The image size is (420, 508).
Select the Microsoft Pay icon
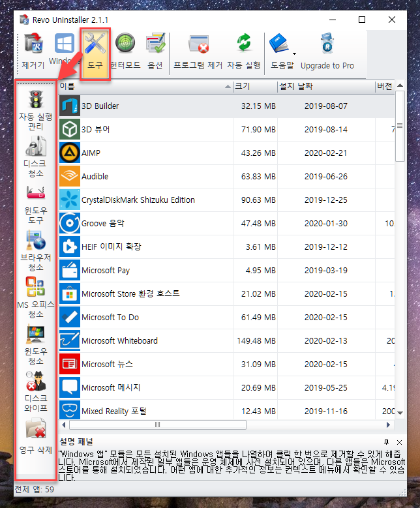pyautogui.click(x=70, y=270)
